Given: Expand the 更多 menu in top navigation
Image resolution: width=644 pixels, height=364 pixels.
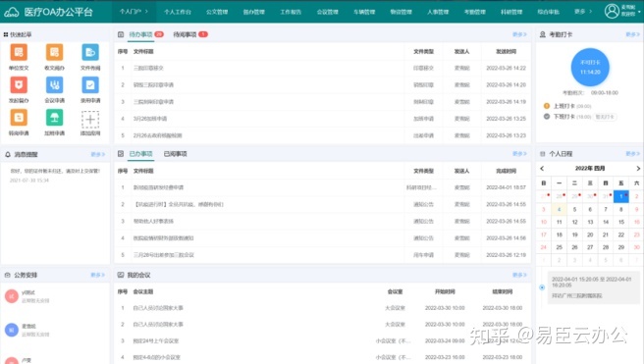Looking at the screenshot, I should (x=583, y=12).
